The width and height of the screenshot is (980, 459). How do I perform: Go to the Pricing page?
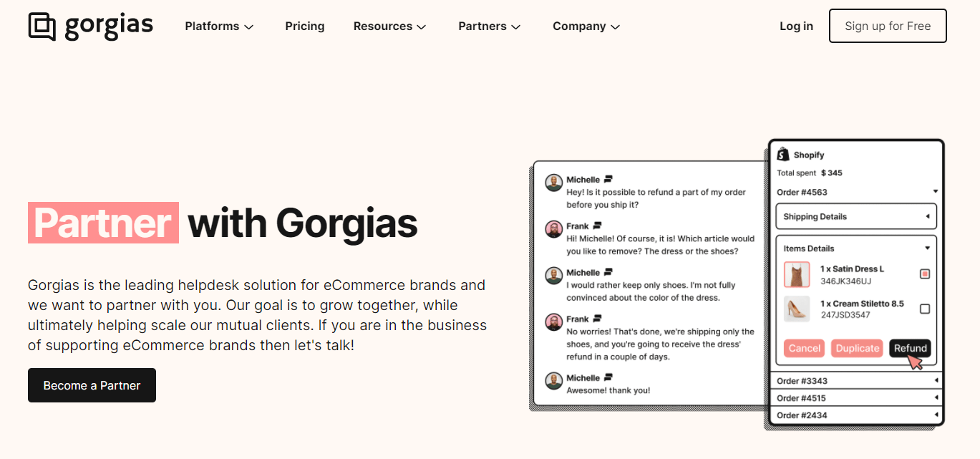[305, 26]
